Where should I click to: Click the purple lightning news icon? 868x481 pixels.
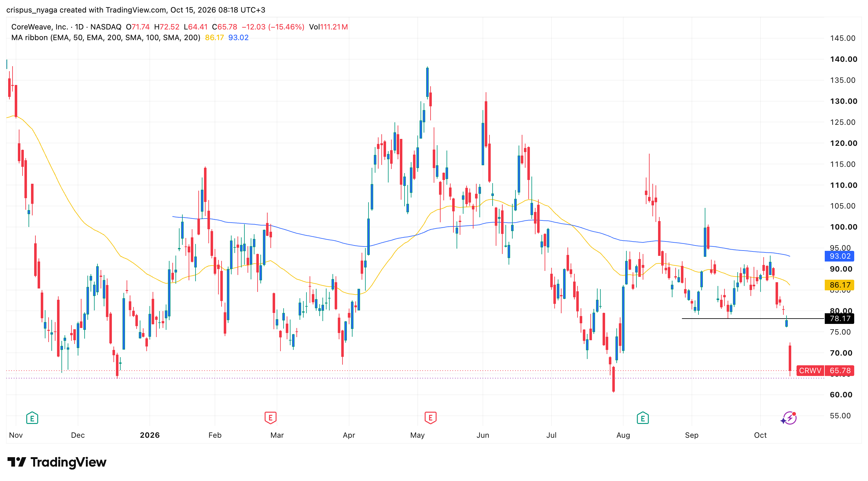pos(789,418)
